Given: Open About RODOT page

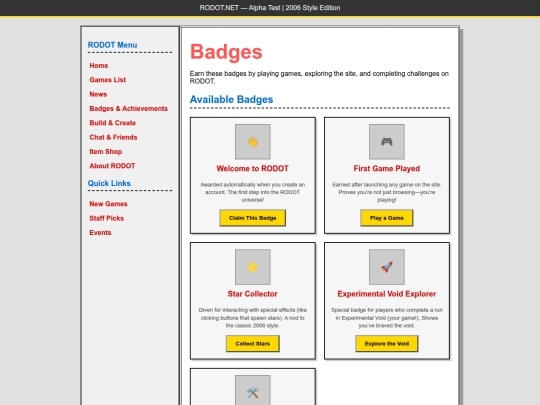Looking at the screenshot, I should tap(112, 166).
